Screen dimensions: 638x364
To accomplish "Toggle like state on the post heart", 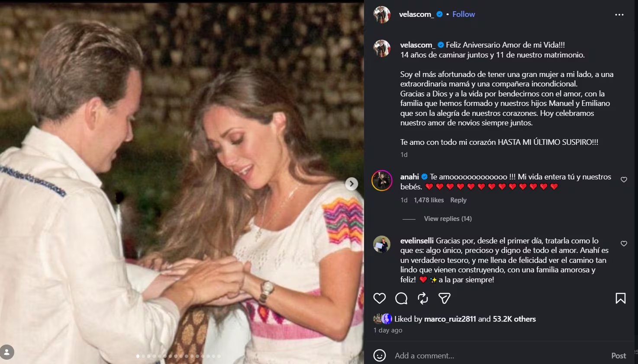I will [x=380, y=298].
